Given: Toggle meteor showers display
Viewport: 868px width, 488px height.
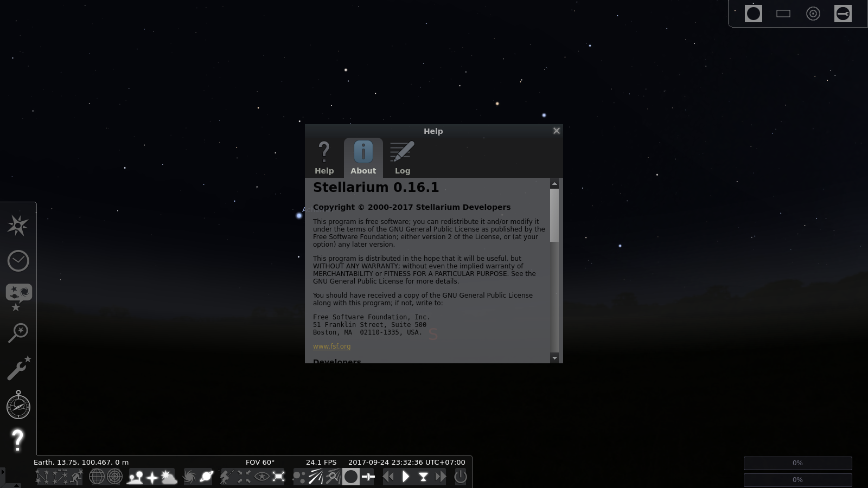Looking at the screenshot, I should point(316,477).
